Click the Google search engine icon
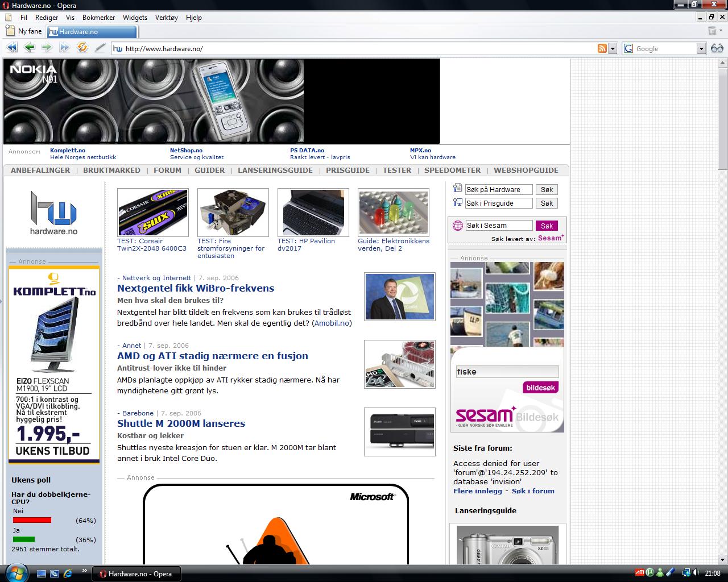Screen dimensions: 728x582 (x=628, y=49)
